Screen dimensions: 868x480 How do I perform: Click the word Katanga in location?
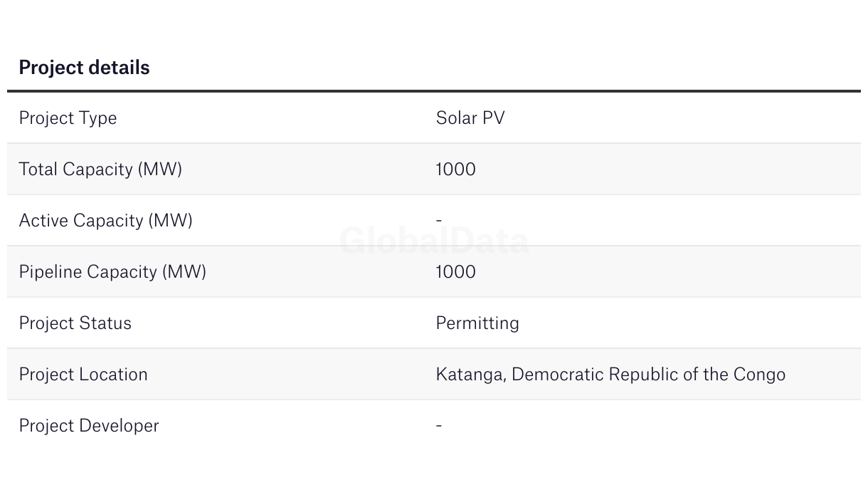coord(471,375)
